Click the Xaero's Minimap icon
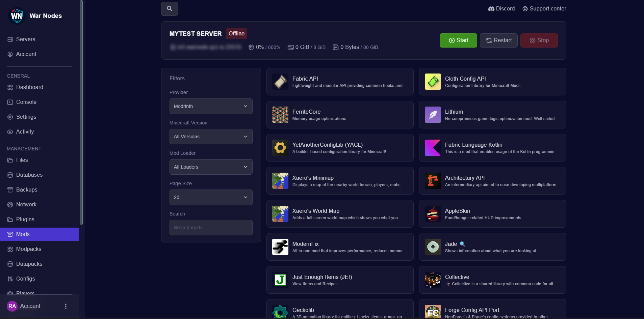Viewport: 644px width, 319px height. pyautogui.click(x=280, y=181)
